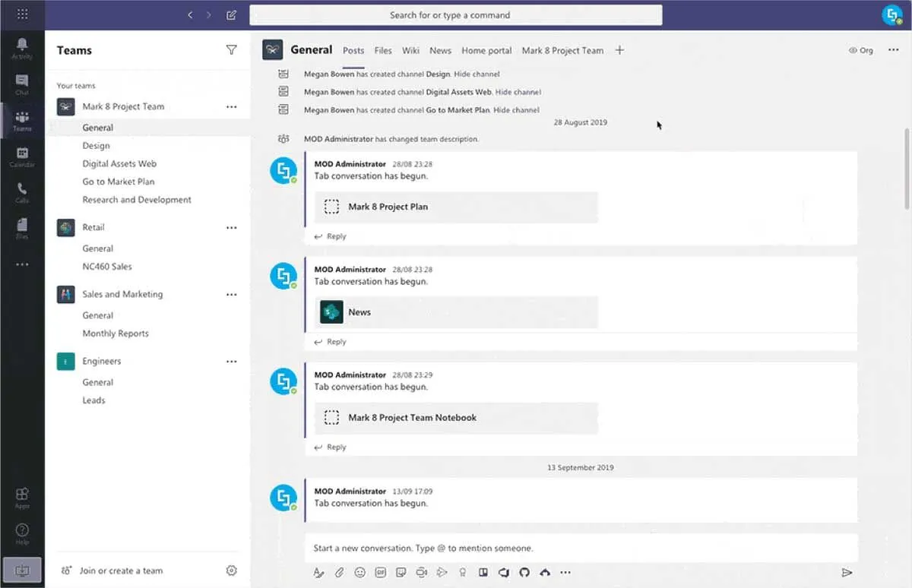Filter the teams list

(231, 50)
